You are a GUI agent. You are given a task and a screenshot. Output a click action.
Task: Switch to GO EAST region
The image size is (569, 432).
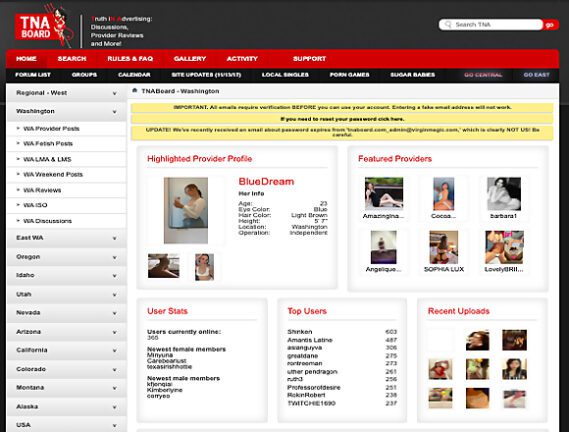coord(536,75)
